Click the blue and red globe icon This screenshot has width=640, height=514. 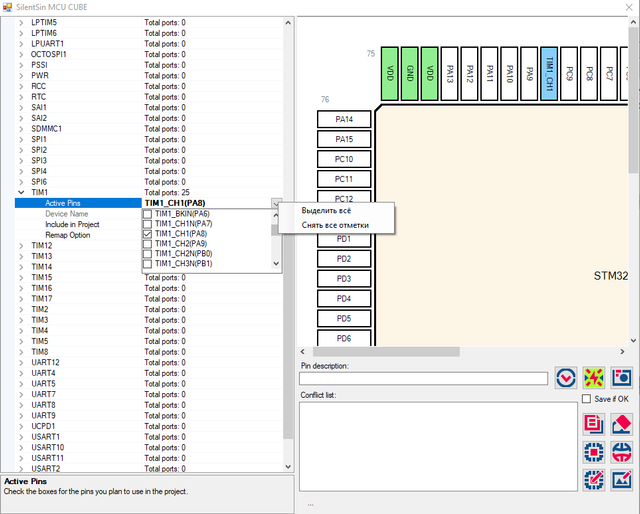[621, 452]
